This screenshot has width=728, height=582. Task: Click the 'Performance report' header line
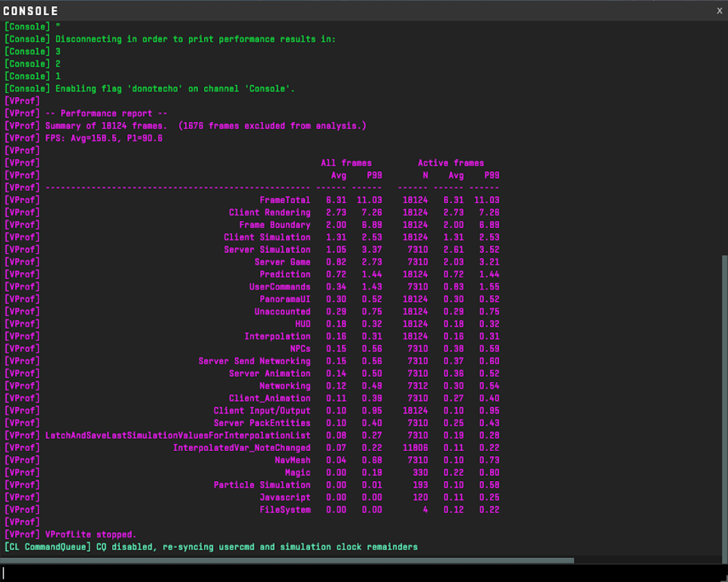(106, 114)
